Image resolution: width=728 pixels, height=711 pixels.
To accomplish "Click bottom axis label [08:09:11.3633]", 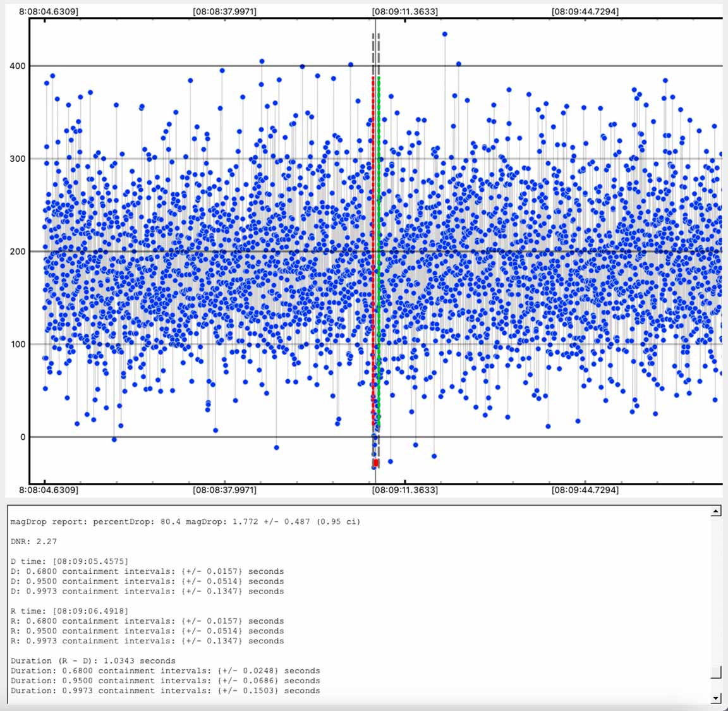I will click(405, 490).
